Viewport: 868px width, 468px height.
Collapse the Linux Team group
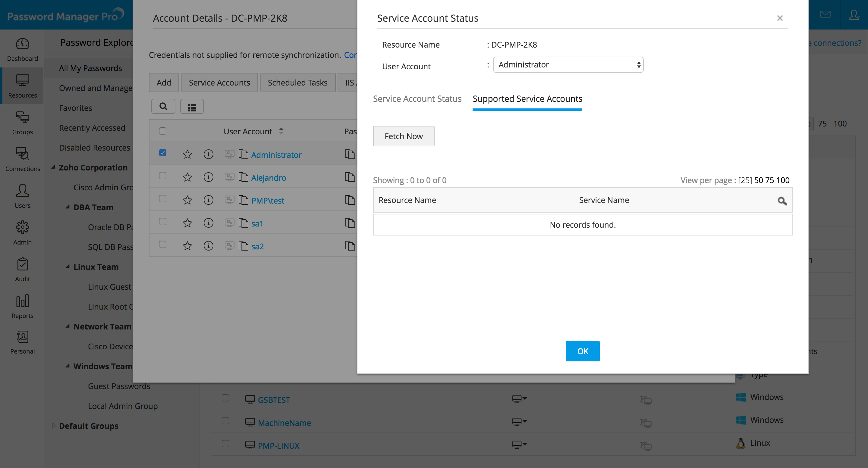[x=68, y=267]
